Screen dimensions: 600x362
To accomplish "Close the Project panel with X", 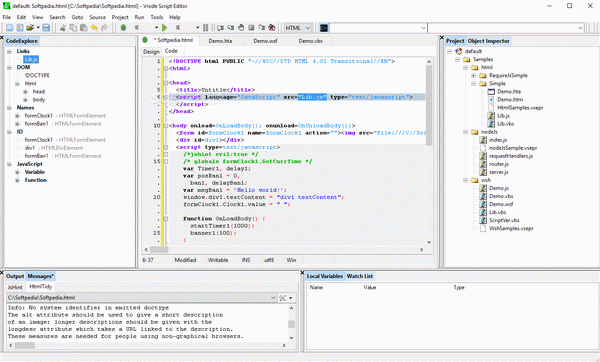I will click(x=442, y=38).
